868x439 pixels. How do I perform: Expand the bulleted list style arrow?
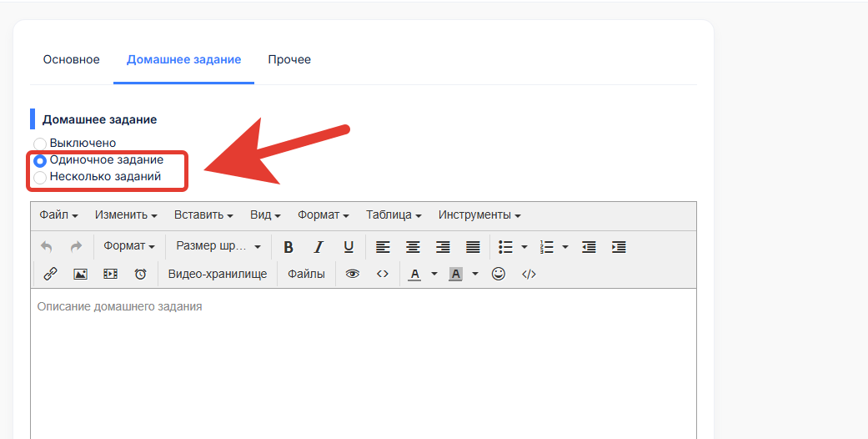pos(524,247)
